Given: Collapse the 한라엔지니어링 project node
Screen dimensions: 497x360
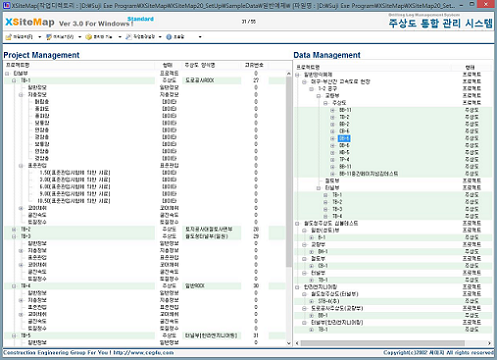Looking at the screenshot, I should 297,287.
